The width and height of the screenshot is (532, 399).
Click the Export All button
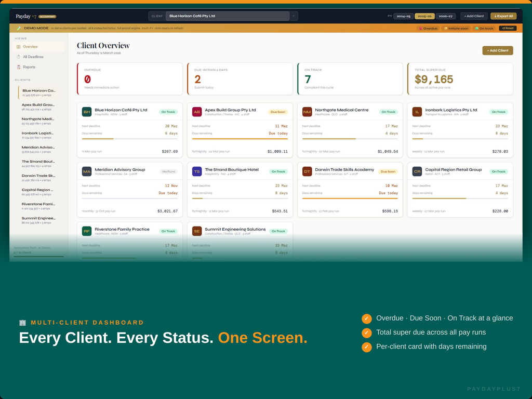(x=503, y=16)
